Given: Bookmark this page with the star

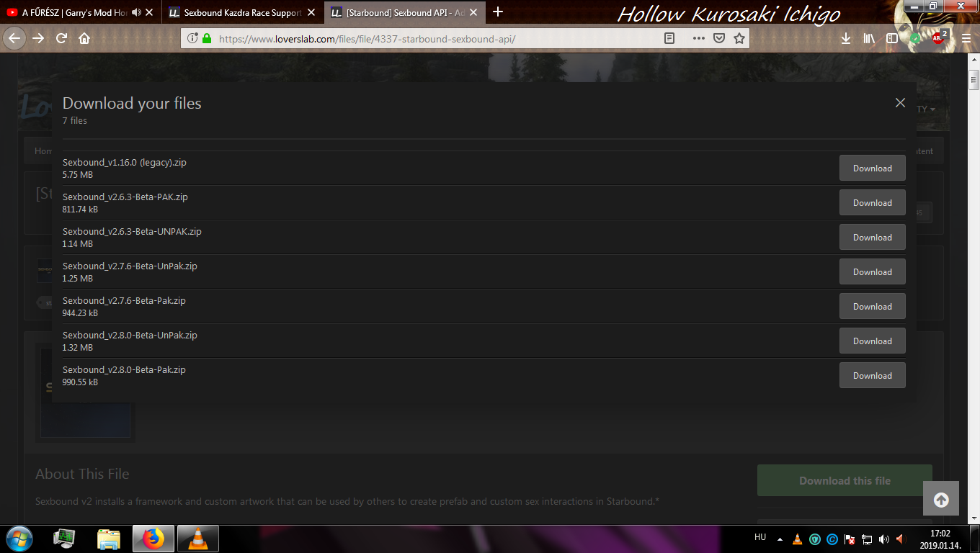Looking at the screenshot, I should pos(739,38).
